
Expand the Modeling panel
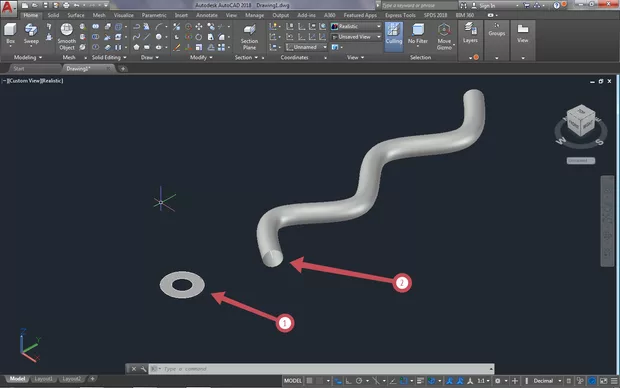point(28,57)
